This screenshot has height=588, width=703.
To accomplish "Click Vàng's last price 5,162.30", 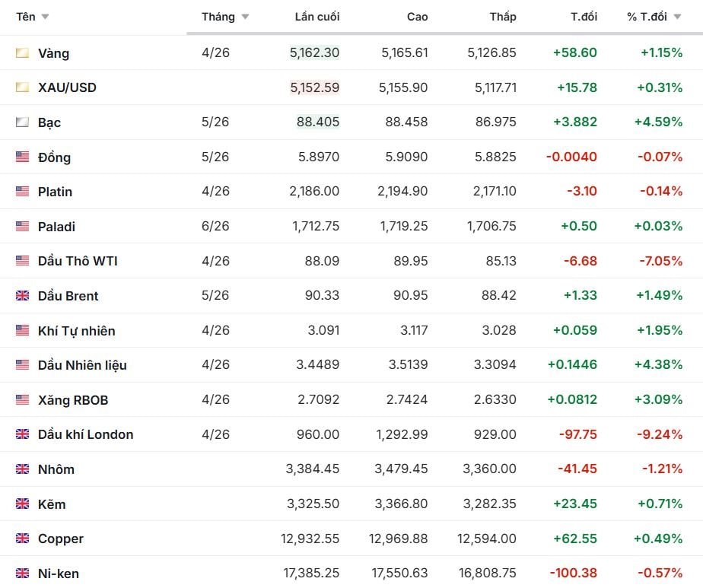I will click(x=314, y=53).
